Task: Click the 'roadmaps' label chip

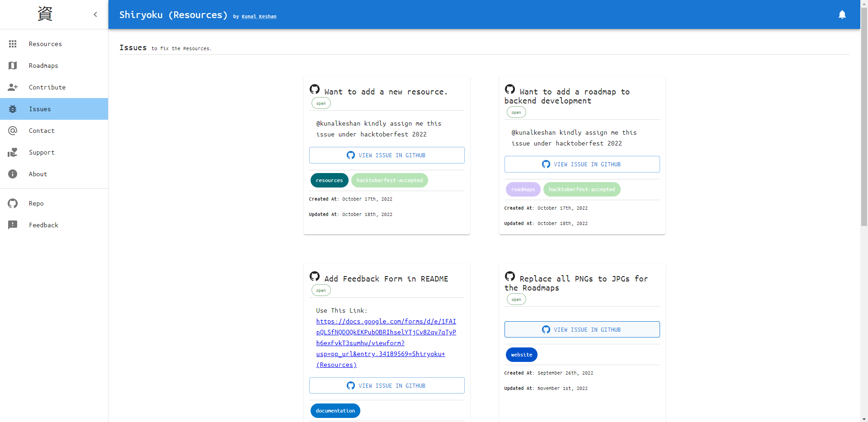Action: coord(523,189)
